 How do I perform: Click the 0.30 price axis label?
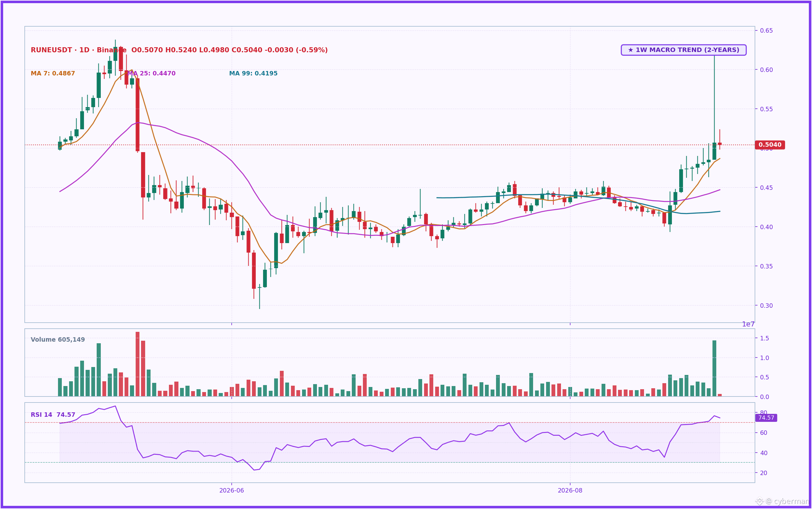tap(766, 306)
